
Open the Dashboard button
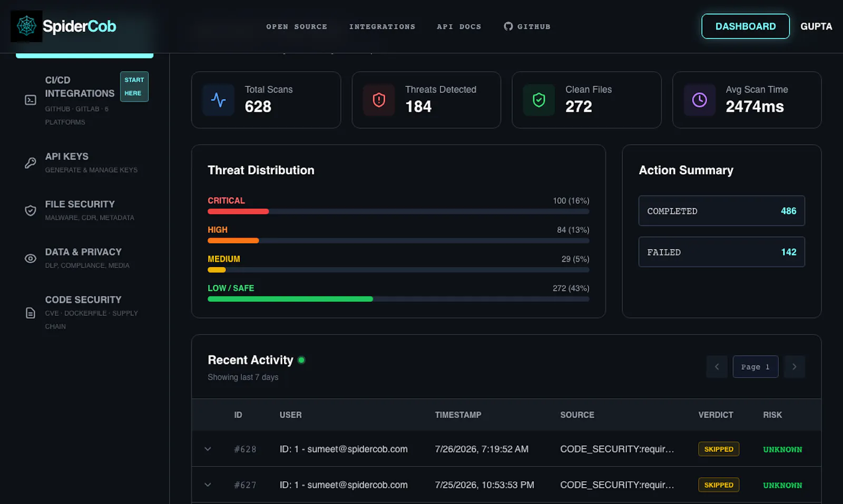(746, 26)
